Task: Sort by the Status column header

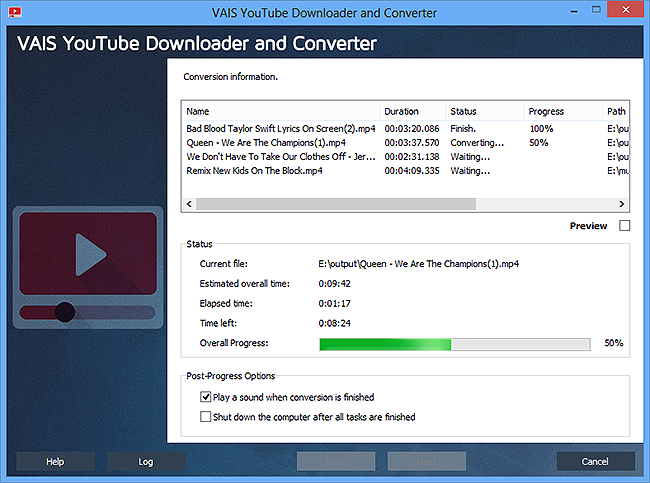Action: point(485,111)
